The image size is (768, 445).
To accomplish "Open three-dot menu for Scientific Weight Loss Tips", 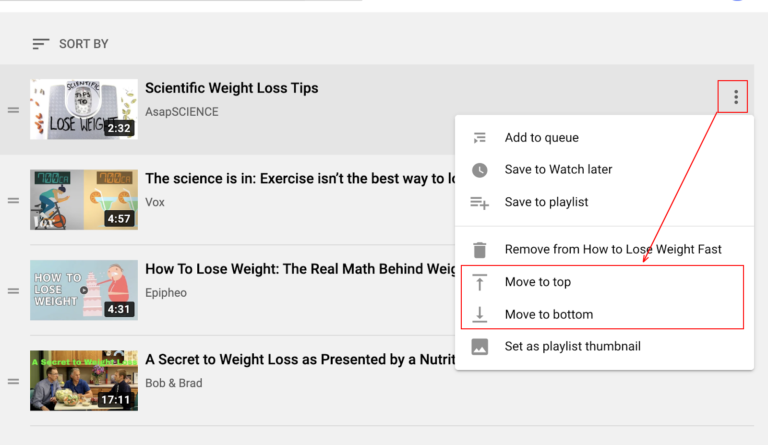I will click(x=736, y=97).
